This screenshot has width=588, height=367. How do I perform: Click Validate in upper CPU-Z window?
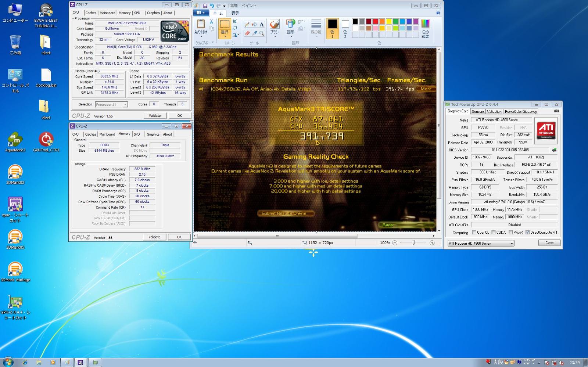point(155,115)
